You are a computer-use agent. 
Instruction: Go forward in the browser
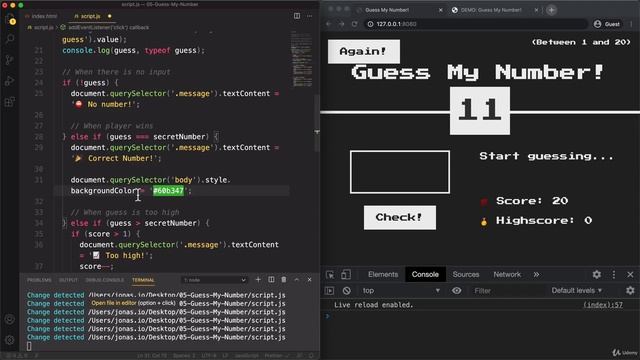pyautogui.click(x=342, y=24)
